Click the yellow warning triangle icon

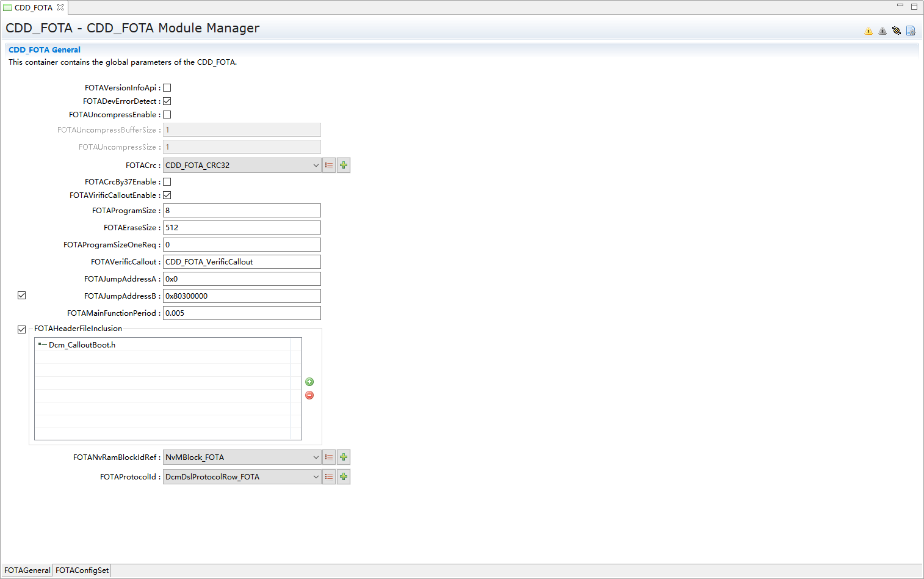tap(868, 31)
